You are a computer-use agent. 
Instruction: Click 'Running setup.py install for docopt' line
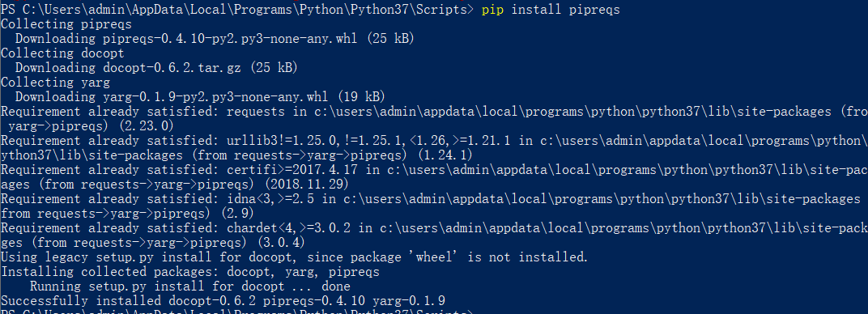tap(189, 286)
